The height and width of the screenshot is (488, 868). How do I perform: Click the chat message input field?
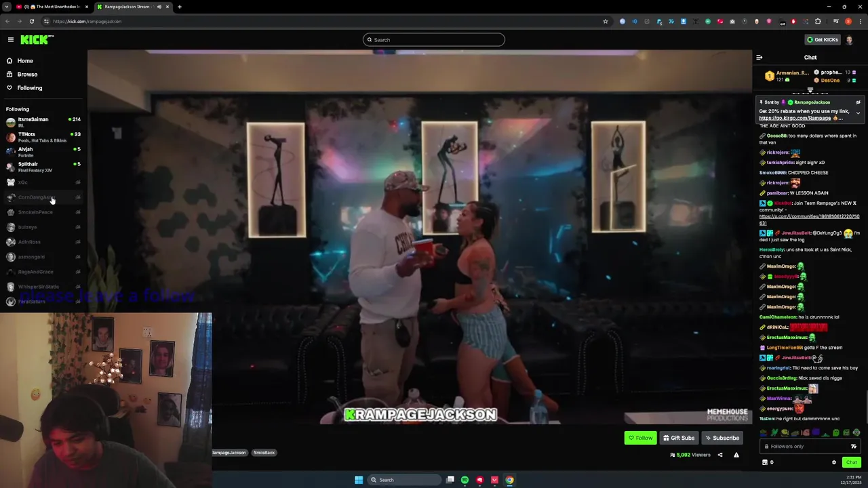click(805, 446)
